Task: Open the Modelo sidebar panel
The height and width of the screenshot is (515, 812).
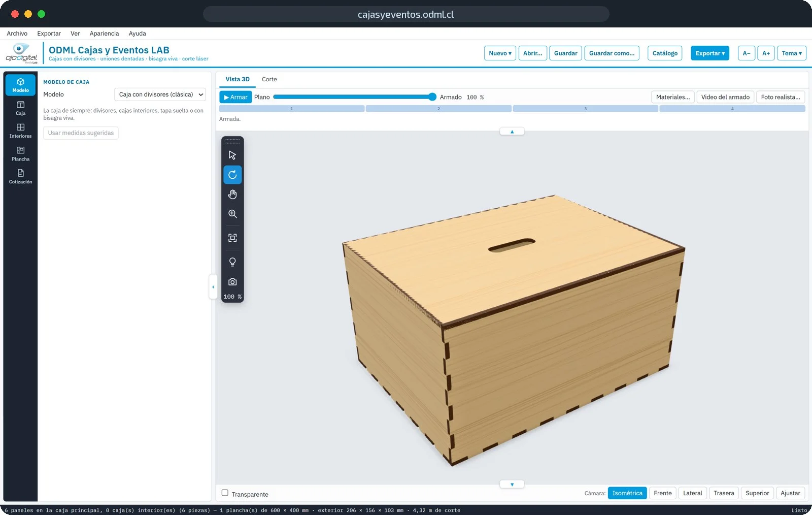Action: [20, 85]
